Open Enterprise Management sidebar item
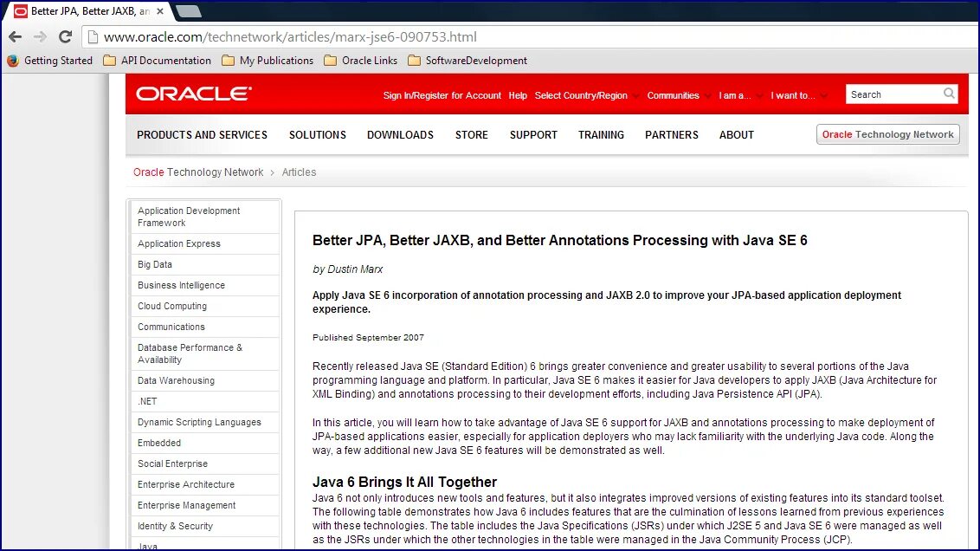 click(x=205, y=505)
